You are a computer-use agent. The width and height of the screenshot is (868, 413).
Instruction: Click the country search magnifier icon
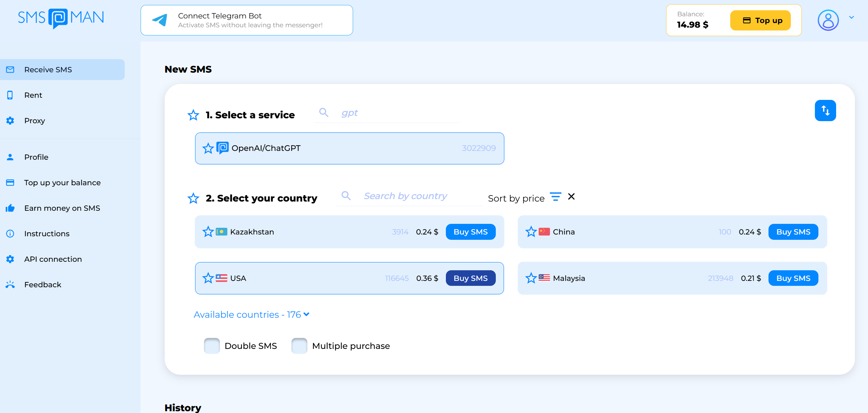coord(346,196)
